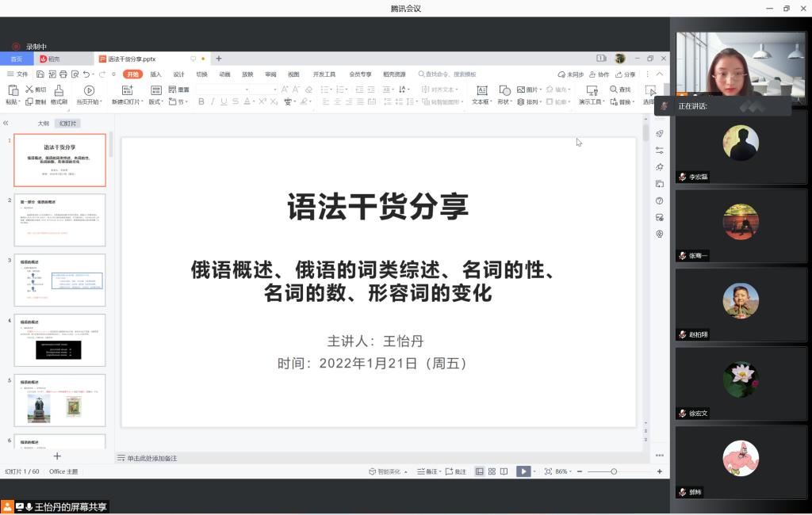Click the Undo arrow in quick access toolbar
812x515 pixels.
pyautogui.click(x=86, y=74)
